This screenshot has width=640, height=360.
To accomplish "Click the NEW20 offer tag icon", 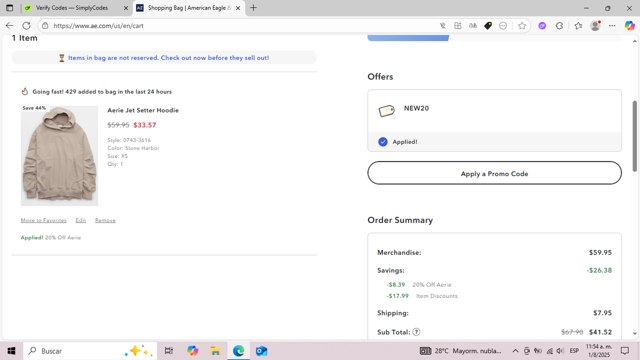I will pyautogui.click(x=386, y=110).
